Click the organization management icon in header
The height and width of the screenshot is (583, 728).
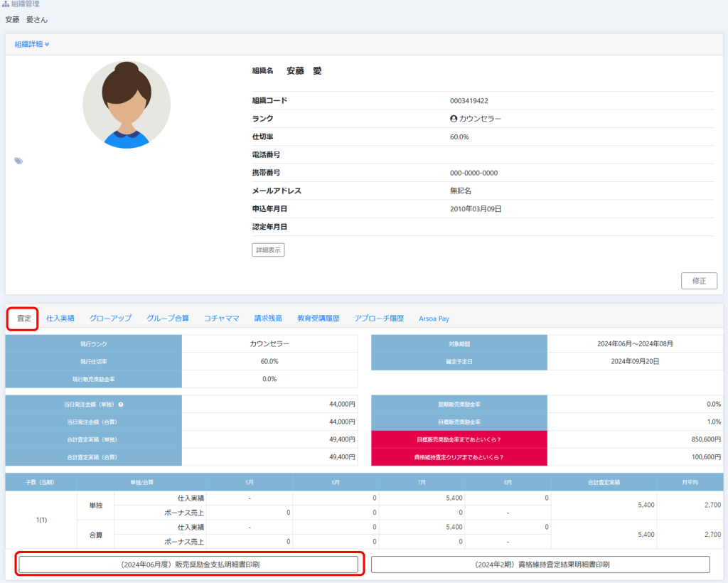(6, 4)
